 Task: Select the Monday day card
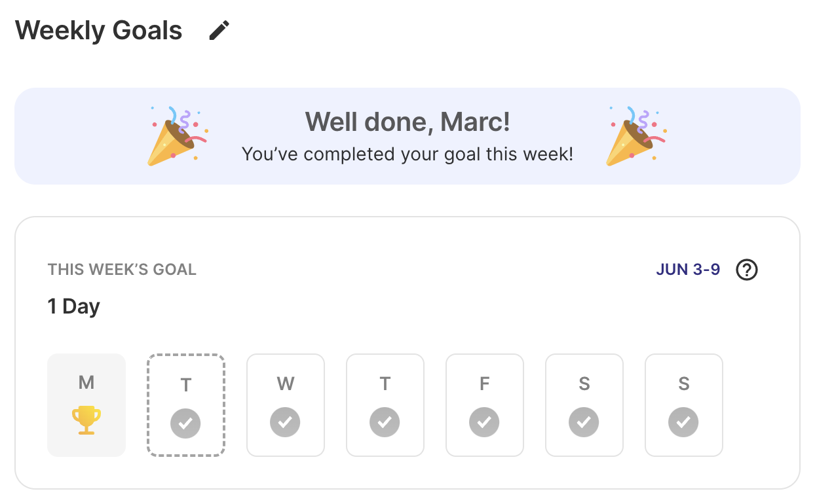click(x=86, y=405)
